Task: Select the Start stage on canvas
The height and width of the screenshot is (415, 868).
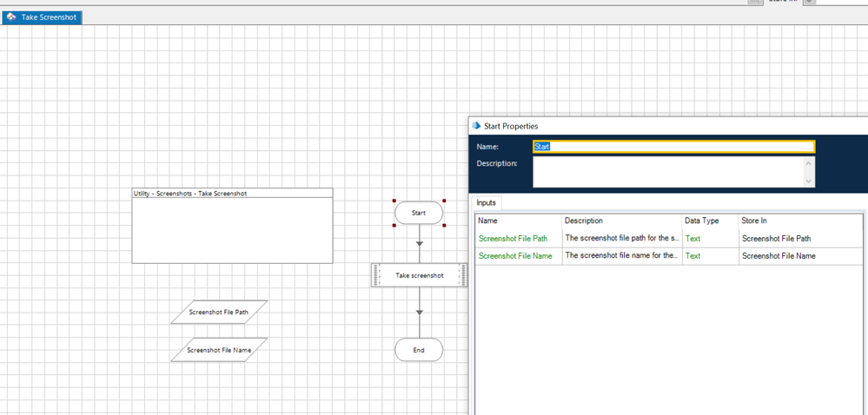Action: point(419,212)
